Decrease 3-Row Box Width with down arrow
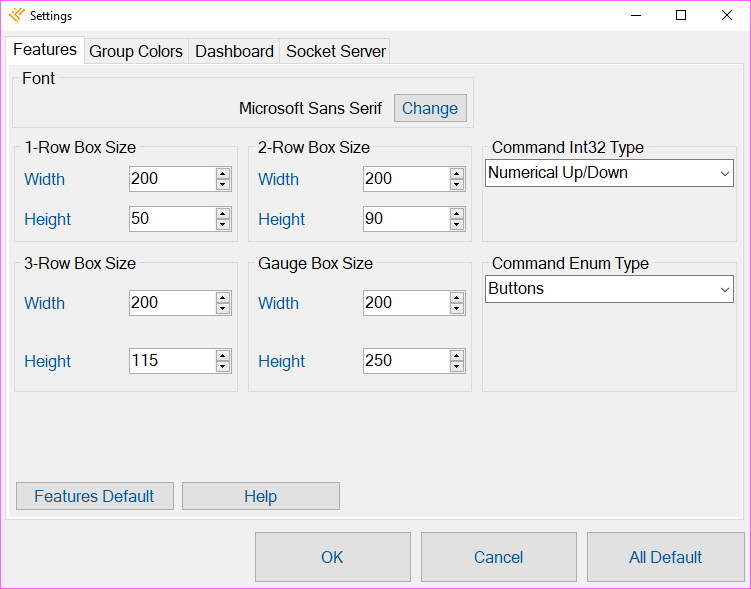 [223, 308]
